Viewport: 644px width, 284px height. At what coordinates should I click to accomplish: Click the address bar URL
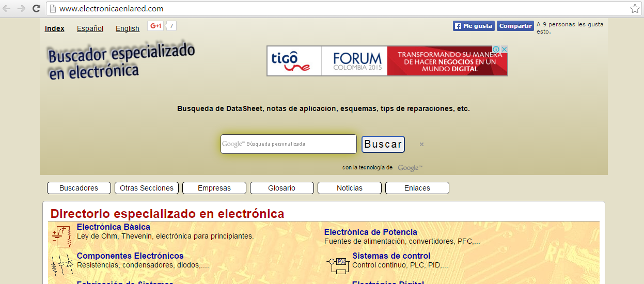(112, 8)
